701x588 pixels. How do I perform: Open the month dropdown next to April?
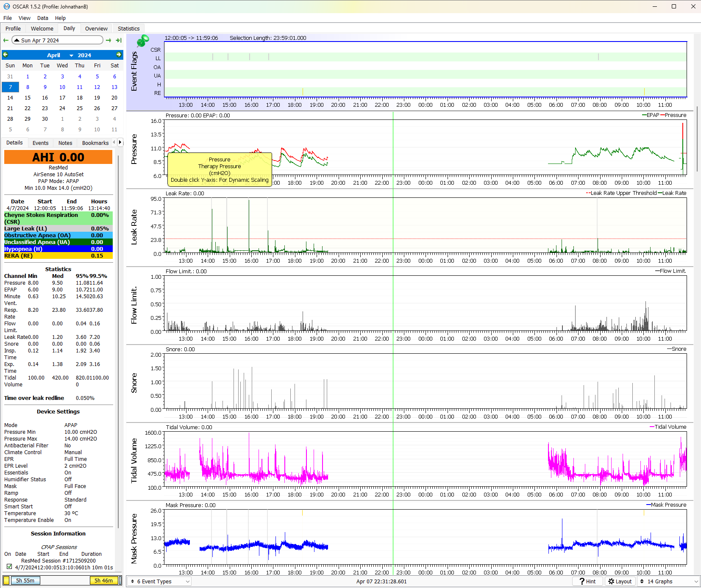(x=71, y=55)
